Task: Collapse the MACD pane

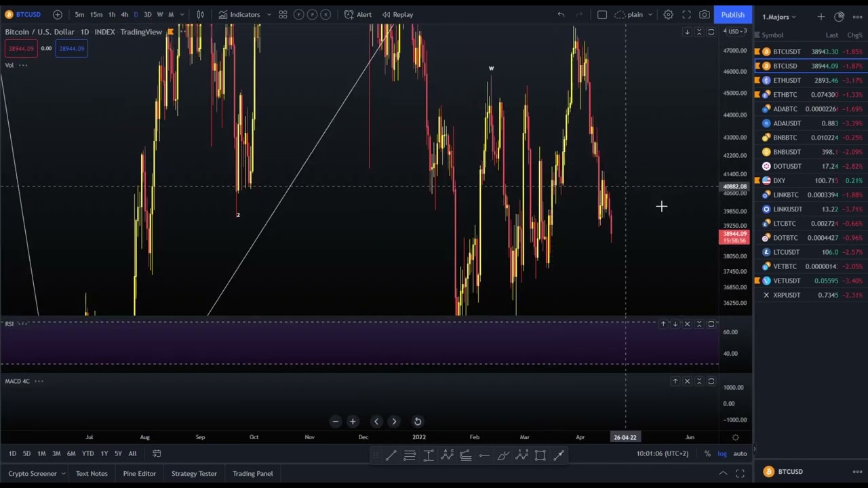Action: click(x=699, y=382)
